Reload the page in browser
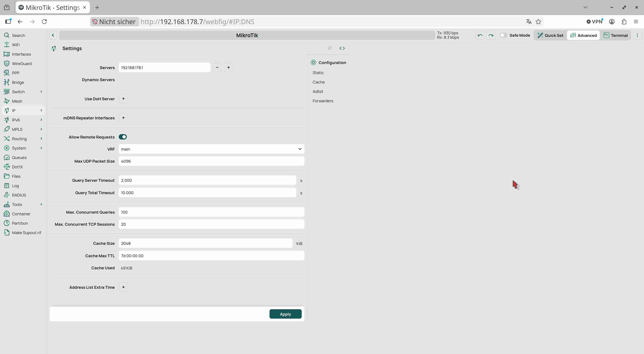 click(44, 22)
